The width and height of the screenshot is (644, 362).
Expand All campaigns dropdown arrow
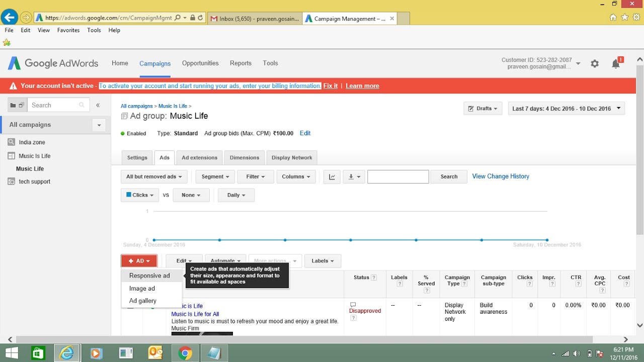(x=99, y=125)
